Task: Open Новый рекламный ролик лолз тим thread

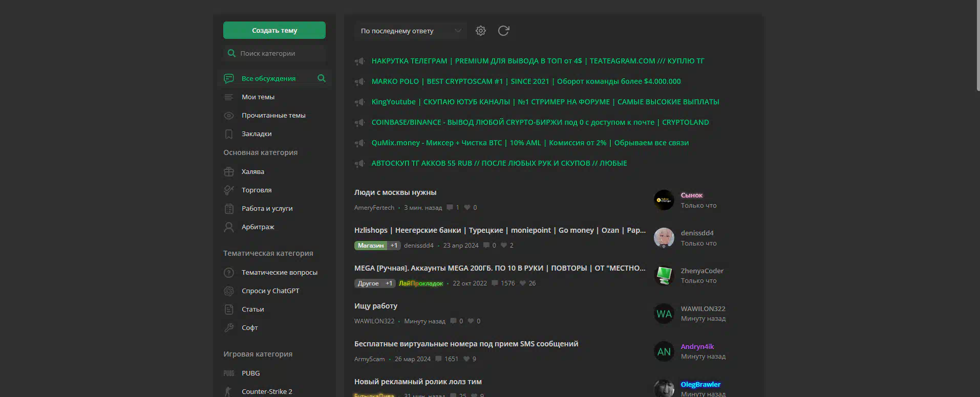Action: point(418,382)
